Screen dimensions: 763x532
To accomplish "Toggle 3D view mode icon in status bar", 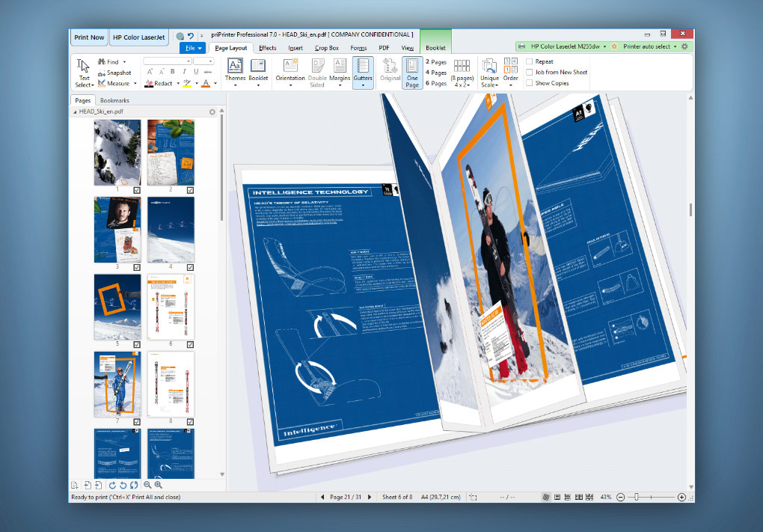I will (x=546, y=497).
